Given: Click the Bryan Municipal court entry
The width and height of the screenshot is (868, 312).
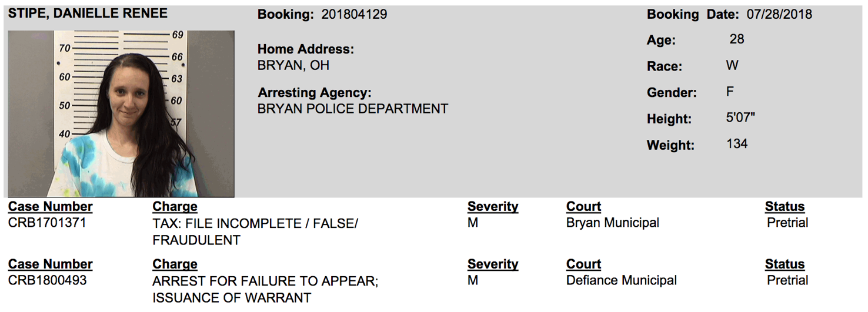Looking at the screenshot, I should pyautogui.click(x=612, y=223).
